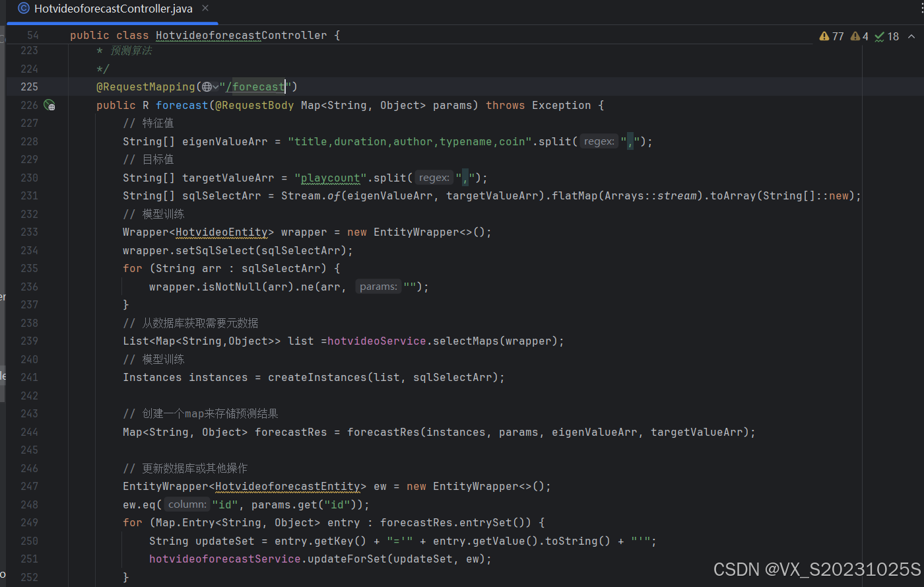Click the regex: hint on line 228
The width and height of the screenshot is (924, 587).
tap(599, 141)
